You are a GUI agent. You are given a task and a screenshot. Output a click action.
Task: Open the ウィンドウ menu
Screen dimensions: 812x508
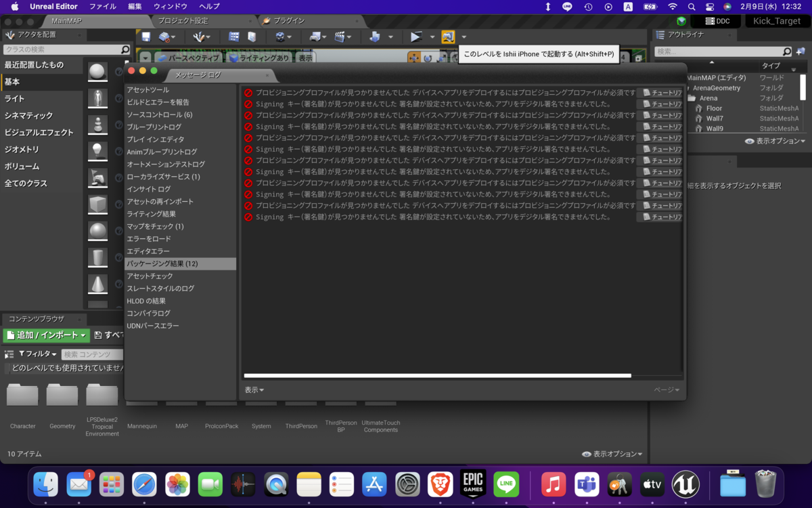click(x=171, y=6)
